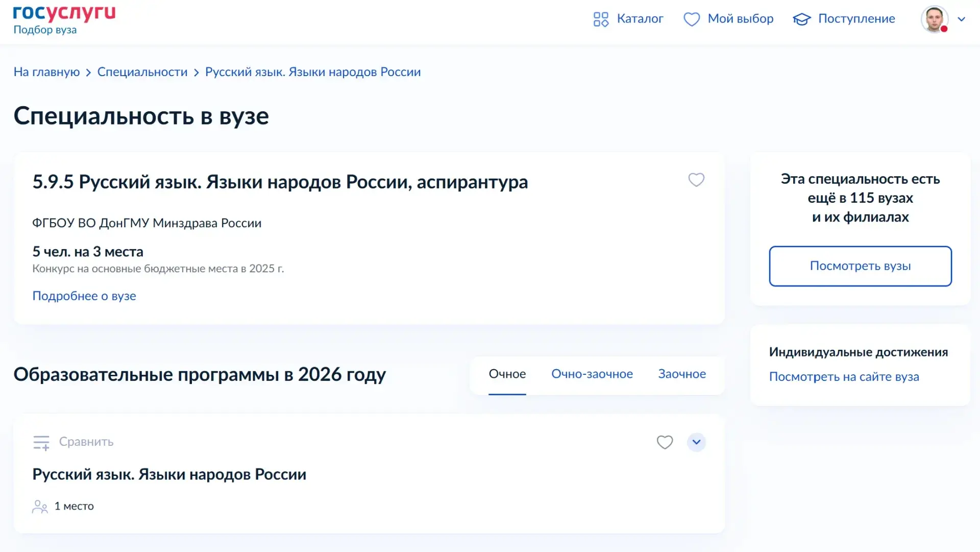
Task: Go to На главную breadcrumb
Action: point(46,72)
